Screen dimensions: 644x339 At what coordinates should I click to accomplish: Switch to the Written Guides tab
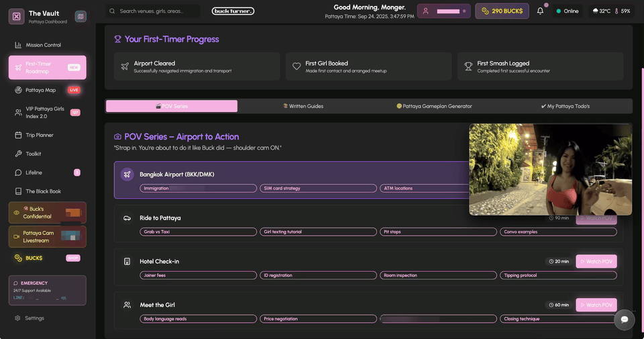[x=303, y=106]
